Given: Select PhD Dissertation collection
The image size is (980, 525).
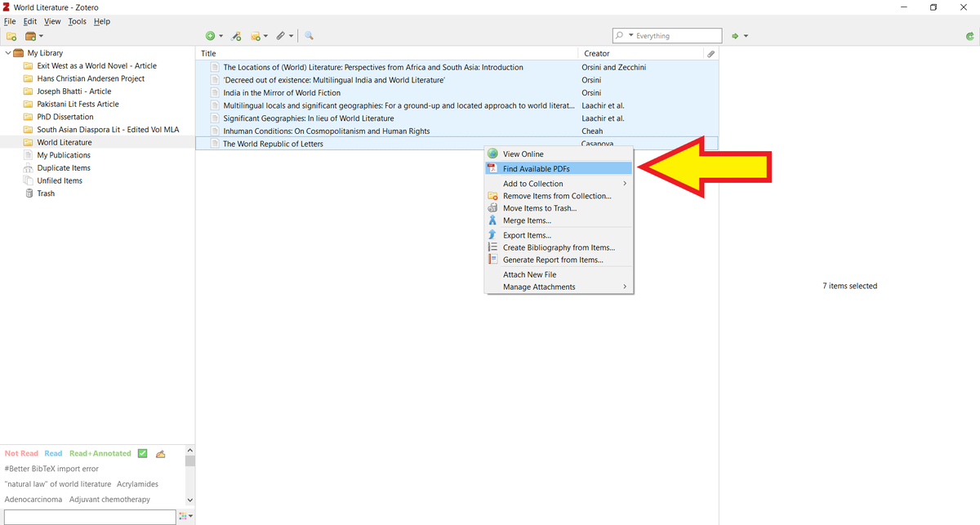Looking at the screenshot, I should click(65, 117).
